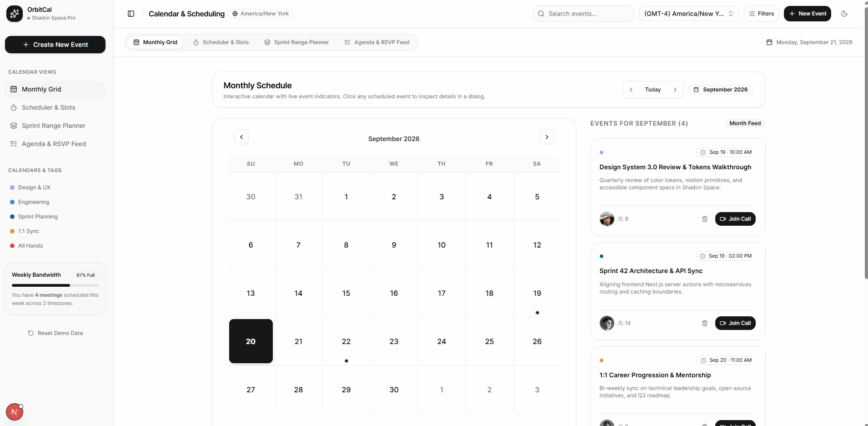Go to next month beside Today

point(675,90)
